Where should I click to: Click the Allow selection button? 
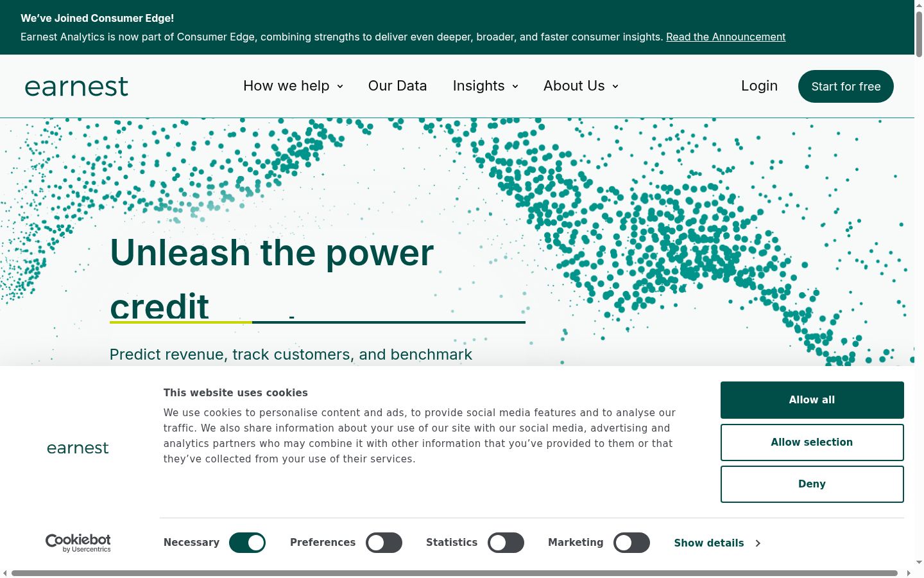coord(812,442)
